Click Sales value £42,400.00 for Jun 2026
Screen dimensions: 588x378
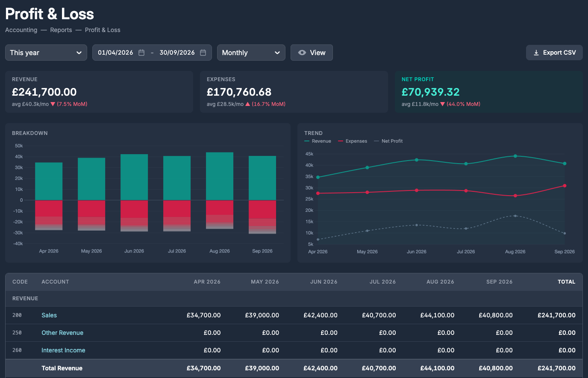[320, 315]
